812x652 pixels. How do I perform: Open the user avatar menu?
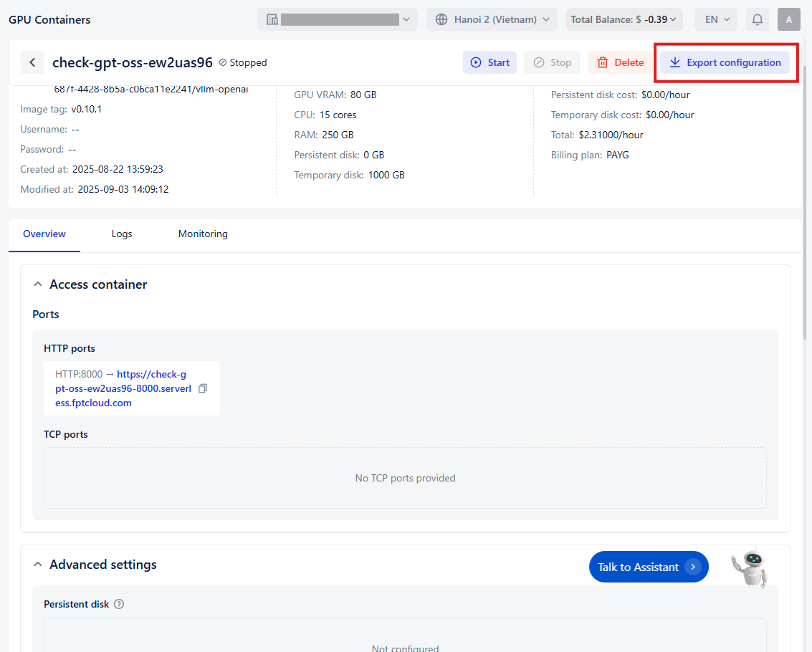(x=788, y=19)
